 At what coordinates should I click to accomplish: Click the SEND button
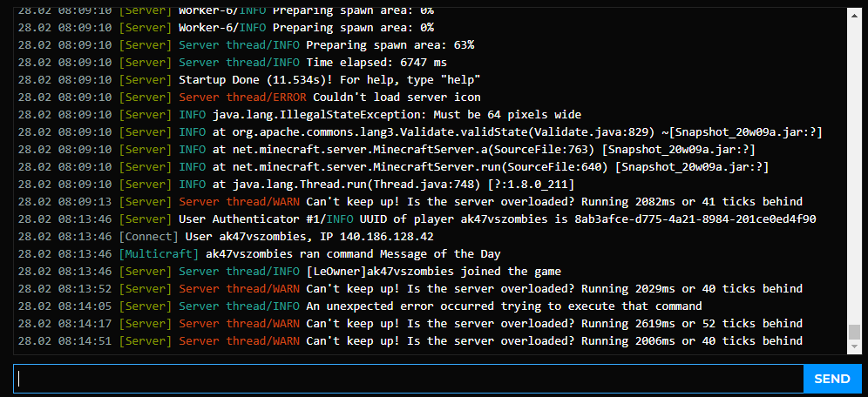tap(831, 379)
